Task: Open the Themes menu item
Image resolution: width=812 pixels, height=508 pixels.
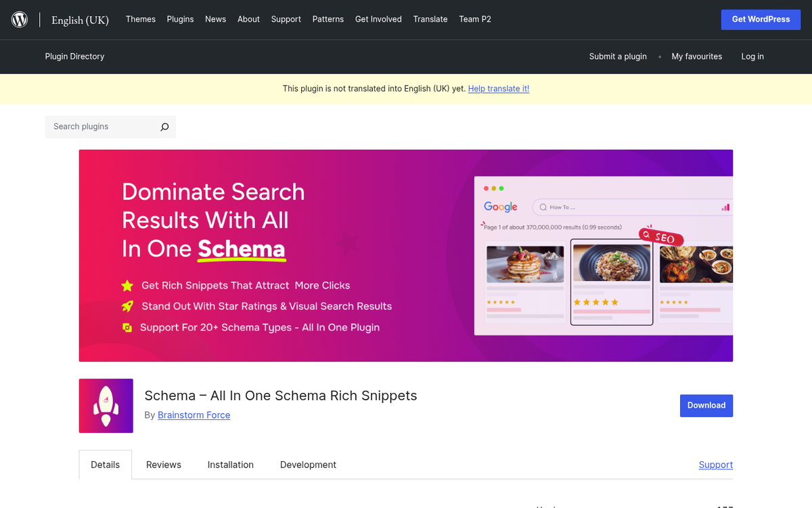Action: click(x=140, y=19)
